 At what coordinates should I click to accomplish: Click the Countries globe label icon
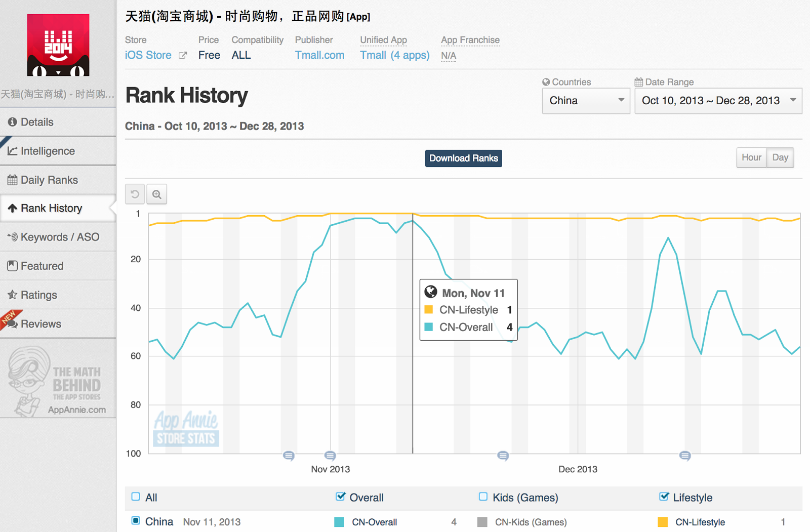pos(546,82)
